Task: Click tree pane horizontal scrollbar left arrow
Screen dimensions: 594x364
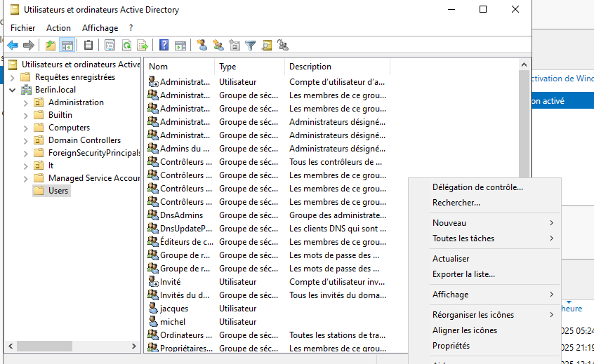Action: (x=11, y=346)
